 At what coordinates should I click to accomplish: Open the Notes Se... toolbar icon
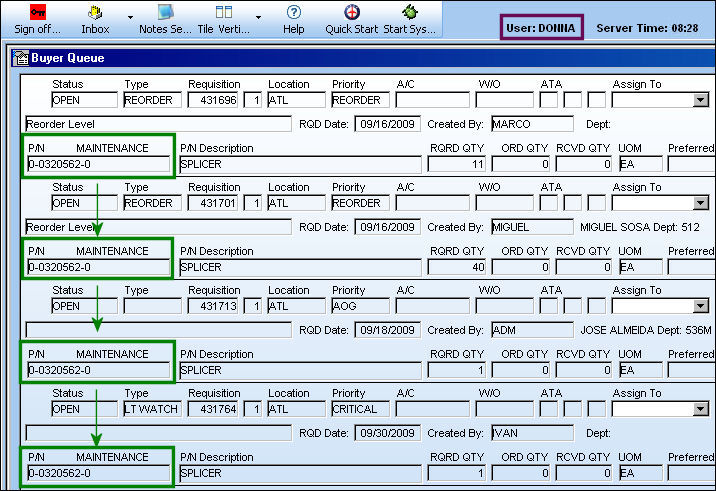pyautogui.click(x=165, y=12)
